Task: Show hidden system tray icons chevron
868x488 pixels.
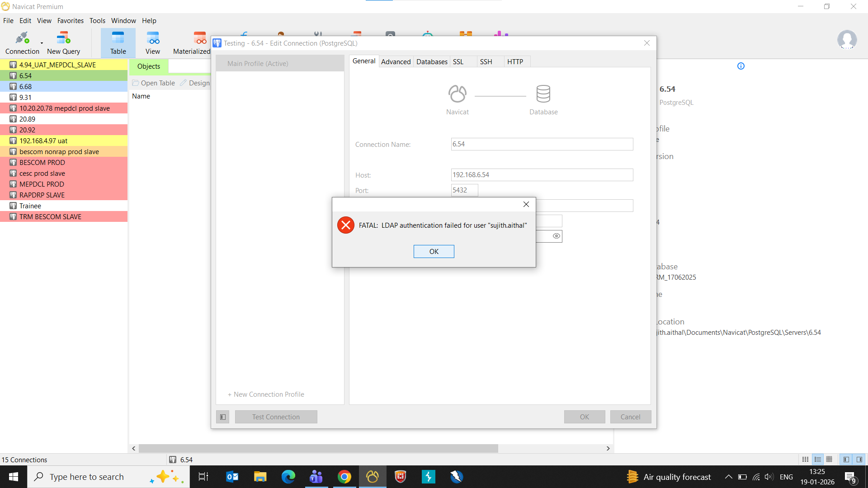Action: (x=728, y=477)
